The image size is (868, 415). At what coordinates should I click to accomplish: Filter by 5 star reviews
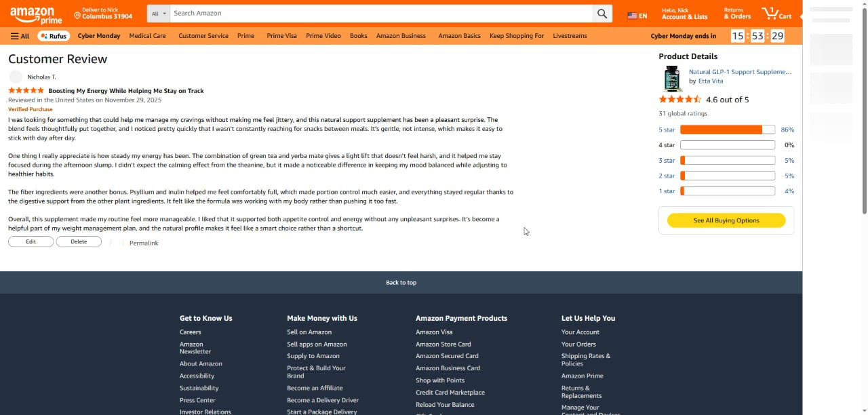pyautogui.click(x=667, y=130)
